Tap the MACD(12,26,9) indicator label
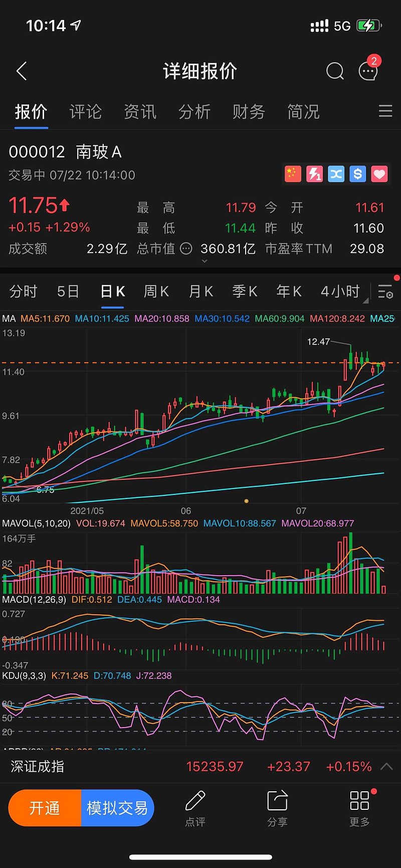This screenshot has height=868, width=401. [34, 599]
